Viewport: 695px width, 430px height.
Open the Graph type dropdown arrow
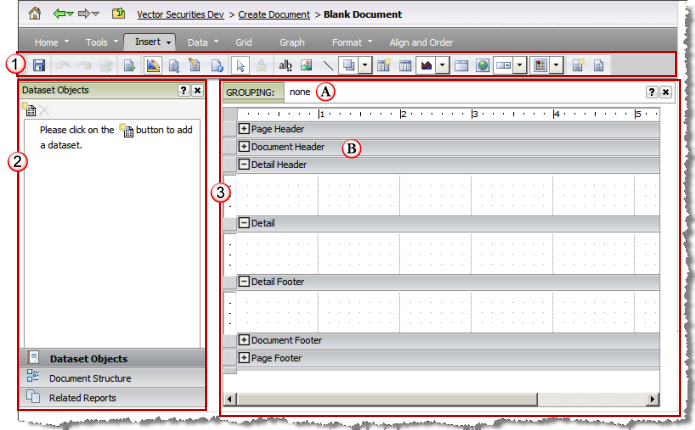point(442,66)
